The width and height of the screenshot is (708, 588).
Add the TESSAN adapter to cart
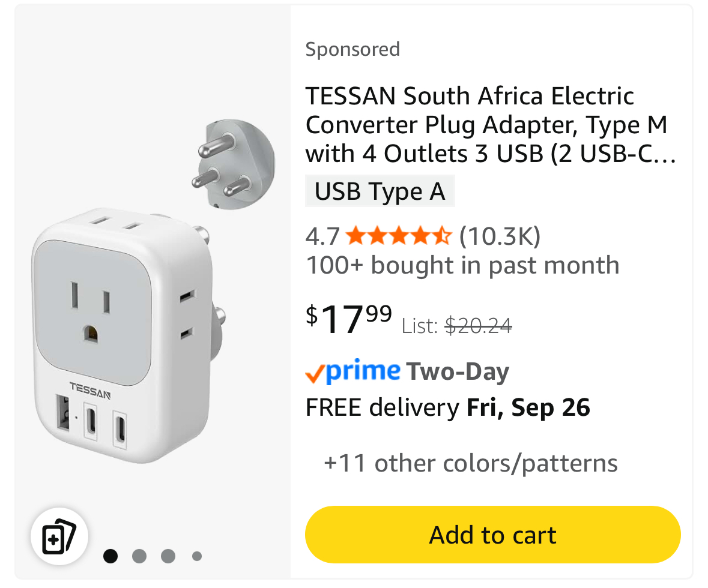492,535
